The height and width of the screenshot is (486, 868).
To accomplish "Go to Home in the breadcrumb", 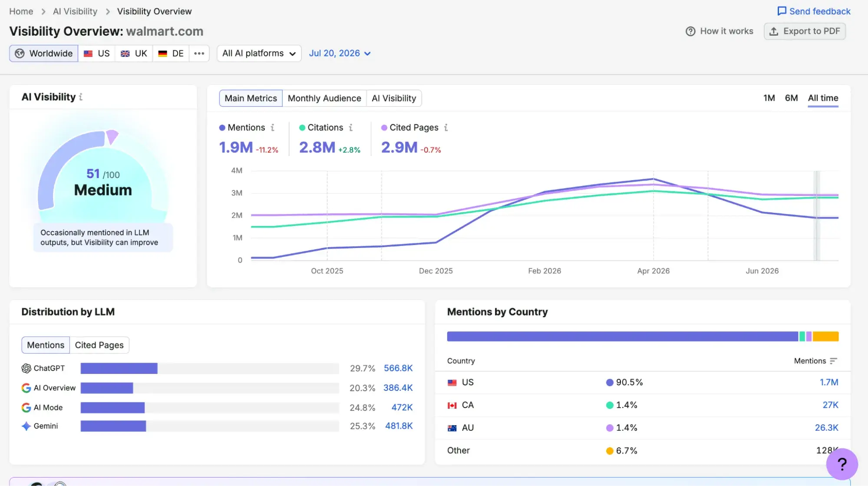I will (x=21, y=11).
